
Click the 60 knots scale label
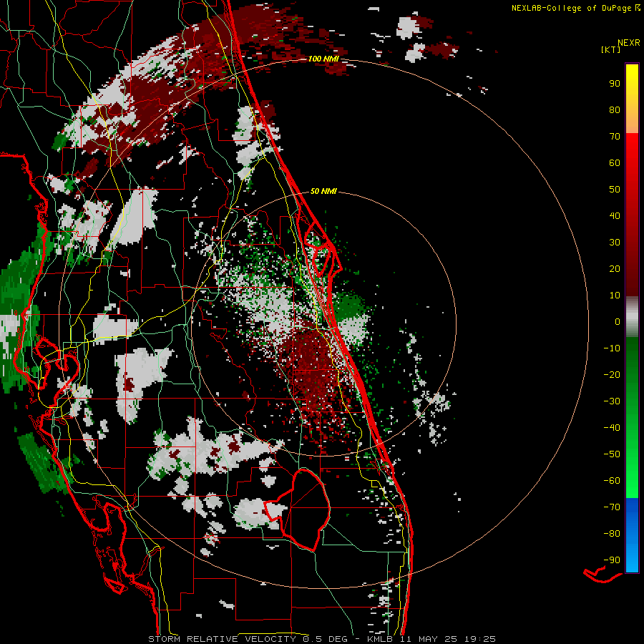click(x=615, y=162)
